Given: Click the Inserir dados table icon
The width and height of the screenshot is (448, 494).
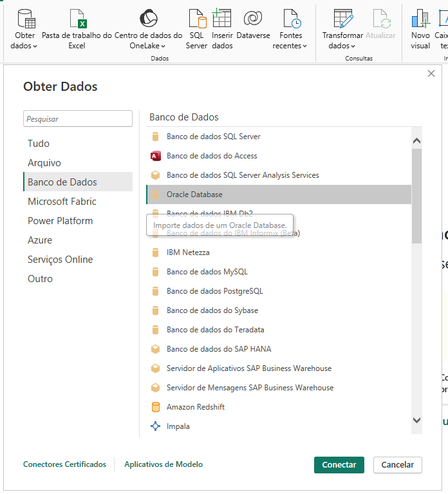Looking at the screenshot, I should click(221, 18).
